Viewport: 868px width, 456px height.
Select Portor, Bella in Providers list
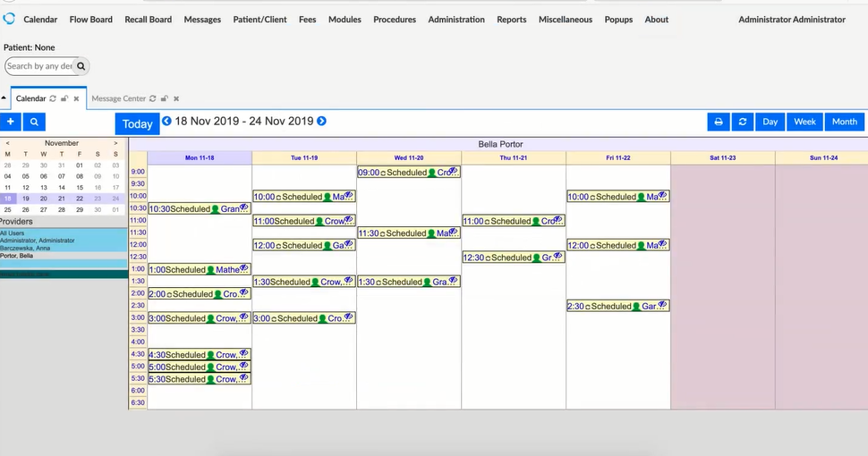[x=17, y=256]
